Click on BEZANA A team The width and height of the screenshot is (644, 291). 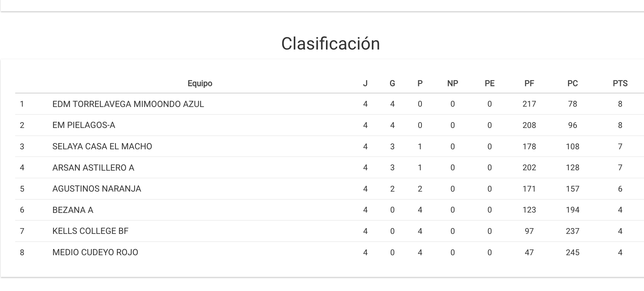coord(73,210)
